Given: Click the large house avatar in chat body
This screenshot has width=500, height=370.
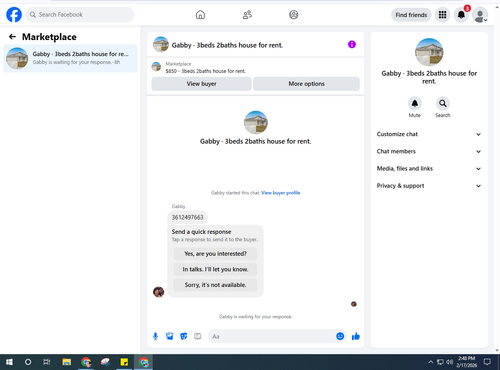Looking at the screenshot, I should 256,122.
